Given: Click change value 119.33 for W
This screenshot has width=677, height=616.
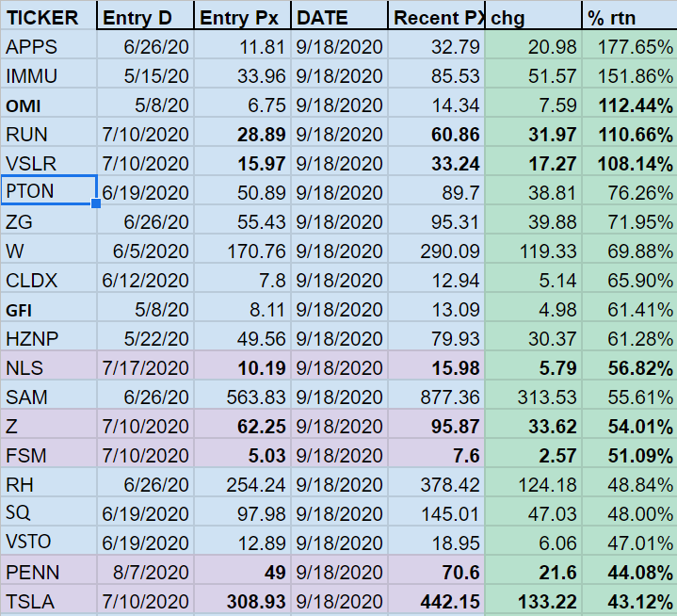Looking at the screenshot, I should (x=533, y=250).
